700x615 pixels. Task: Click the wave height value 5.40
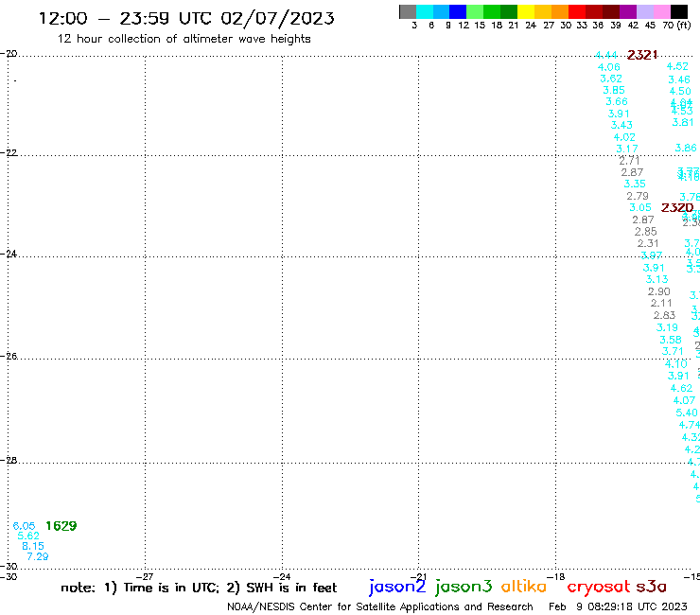(x=687, y=413)
